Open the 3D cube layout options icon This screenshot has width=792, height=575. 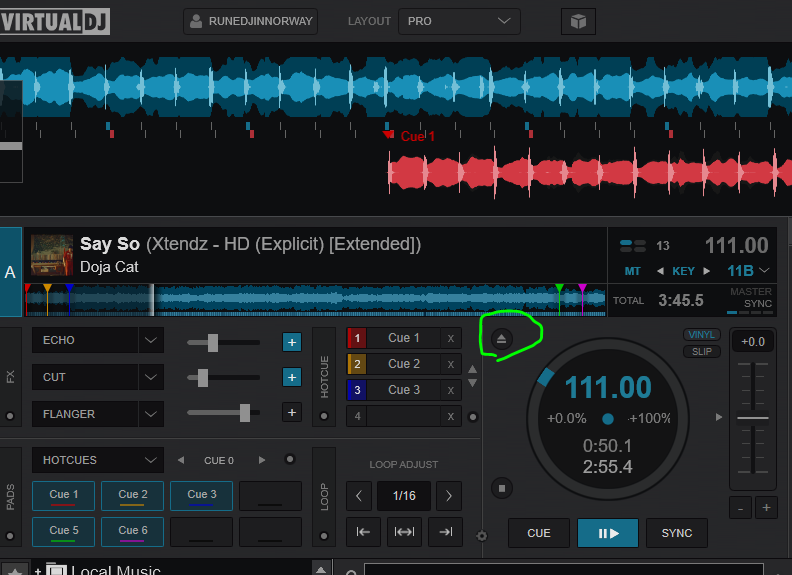click(x=578, y=21)
